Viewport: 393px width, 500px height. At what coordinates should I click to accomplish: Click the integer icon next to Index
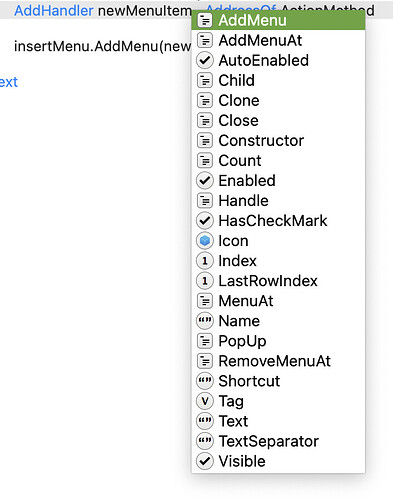[x=205, y=261]
